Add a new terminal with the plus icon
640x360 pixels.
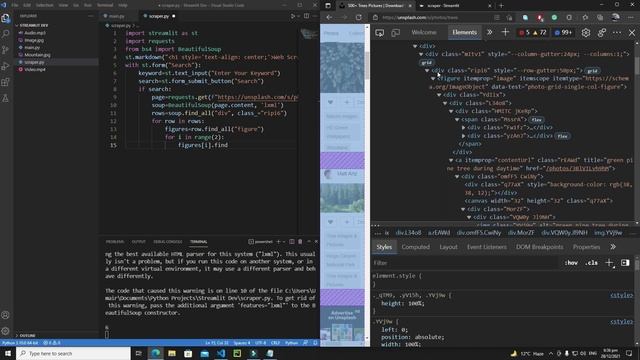pos(278,242)
